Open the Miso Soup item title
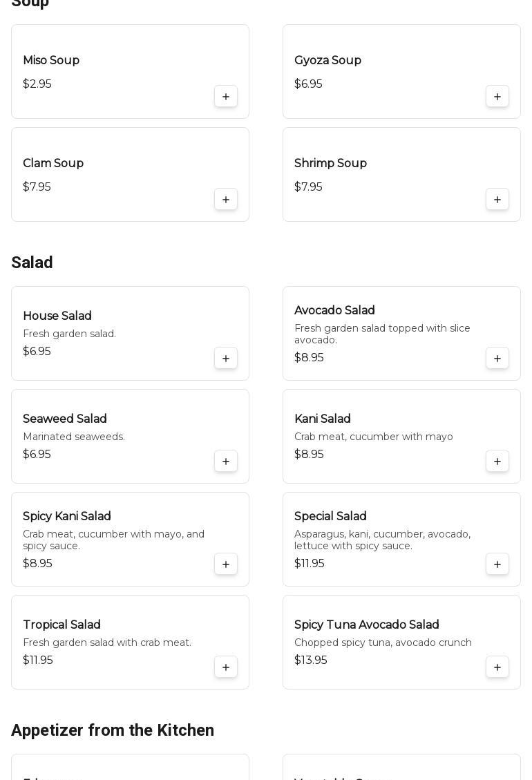This screenshot has width=532, height=780. [51, 61]
